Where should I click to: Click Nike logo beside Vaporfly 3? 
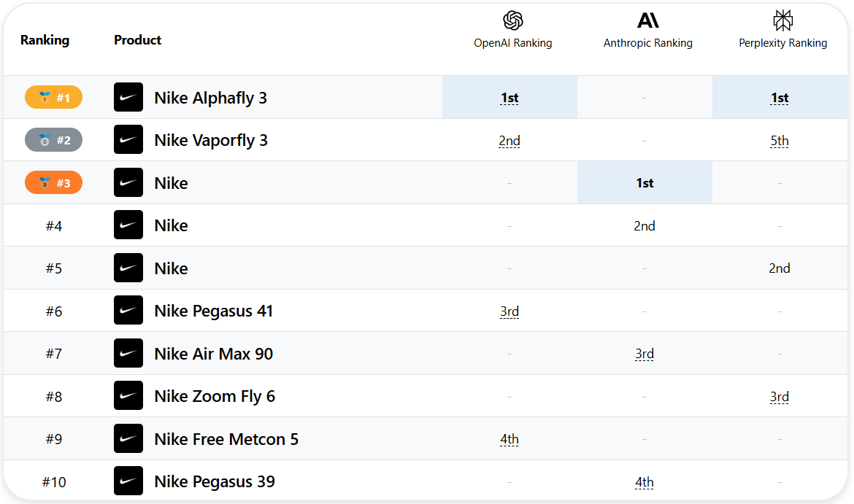point(128,140)
